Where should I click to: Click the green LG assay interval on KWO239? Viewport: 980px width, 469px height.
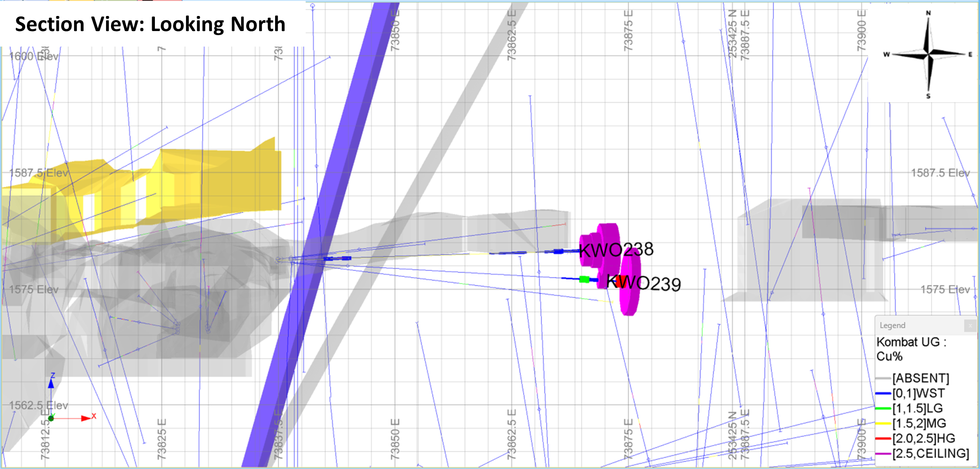(x=584, y=279)
